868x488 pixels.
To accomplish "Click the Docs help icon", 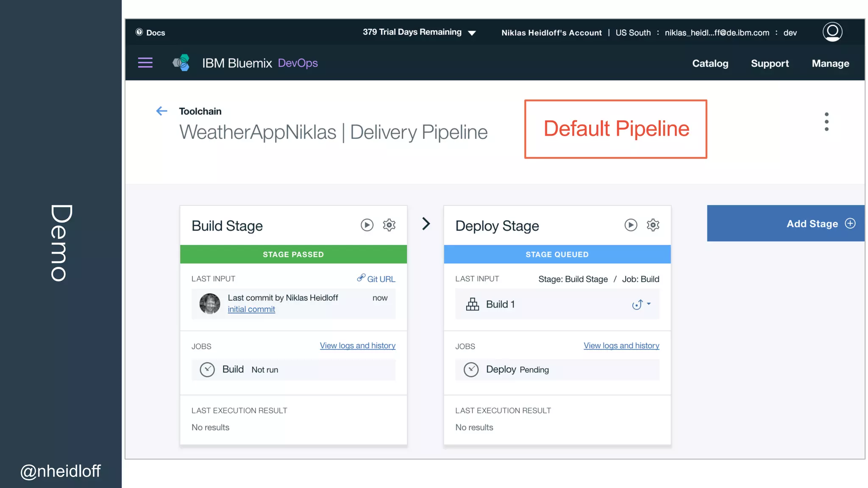I will pyautogui.click(x=139, y=32).
